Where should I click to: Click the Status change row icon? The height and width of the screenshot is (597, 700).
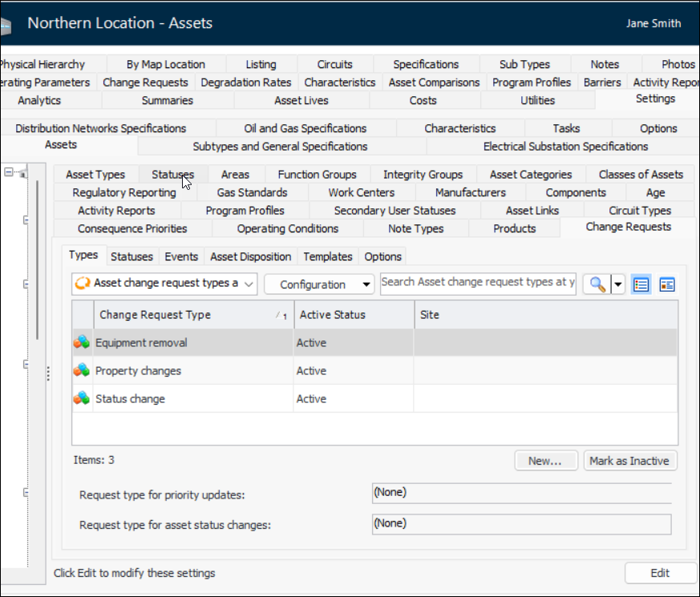pos(82,398)
